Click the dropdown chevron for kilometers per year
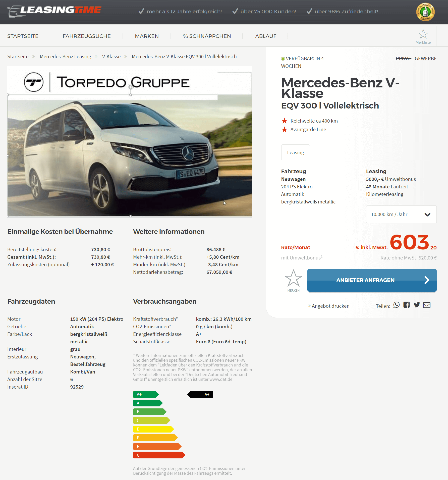 (x=427, y=215)
